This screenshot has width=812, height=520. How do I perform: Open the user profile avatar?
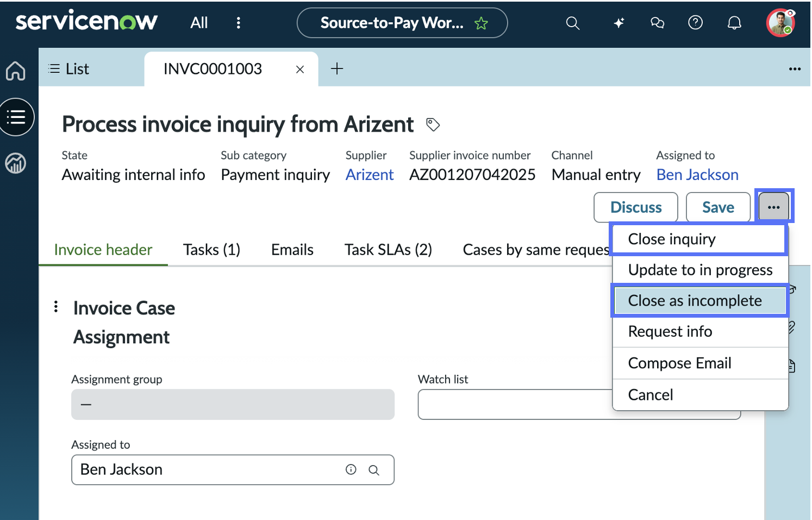[781, 23]
